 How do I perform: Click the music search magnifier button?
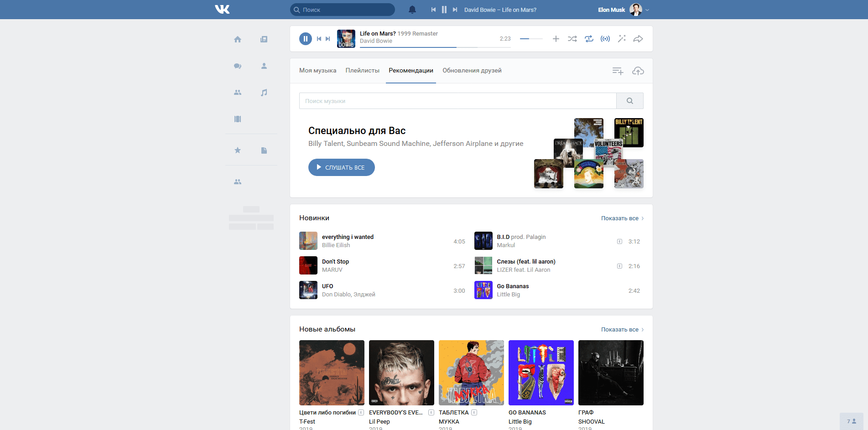[630, 101]
